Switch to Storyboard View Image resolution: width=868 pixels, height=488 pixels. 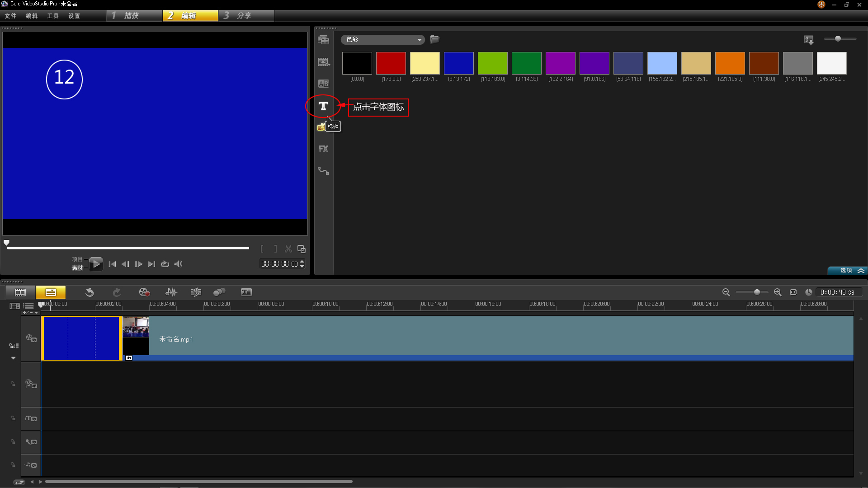coord(20,292)
